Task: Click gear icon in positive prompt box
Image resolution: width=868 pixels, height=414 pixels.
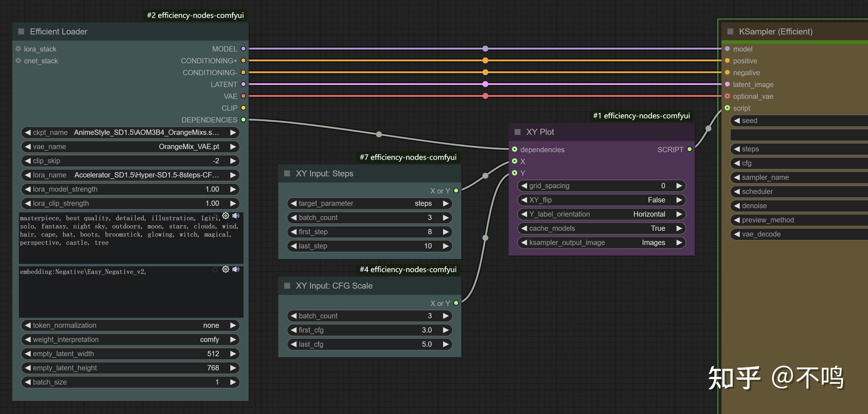Action: point(225,216)
